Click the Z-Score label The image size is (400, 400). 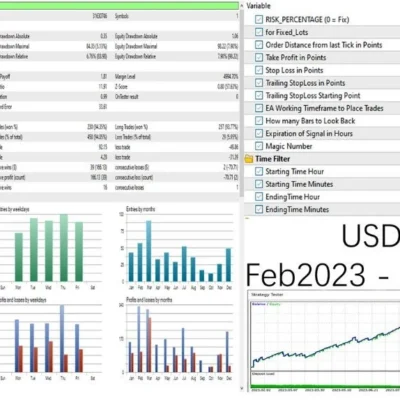(121, 87)
